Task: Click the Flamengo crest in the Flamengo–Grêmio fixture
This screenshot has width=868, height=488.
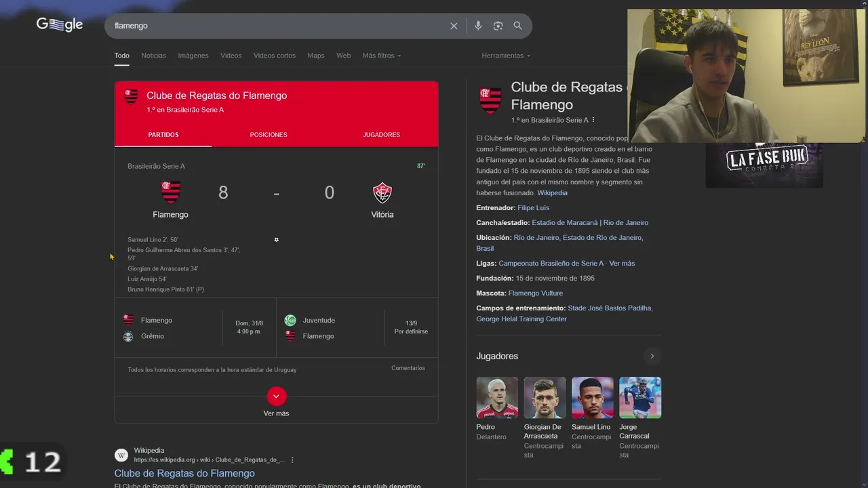Action: (128, 320)
